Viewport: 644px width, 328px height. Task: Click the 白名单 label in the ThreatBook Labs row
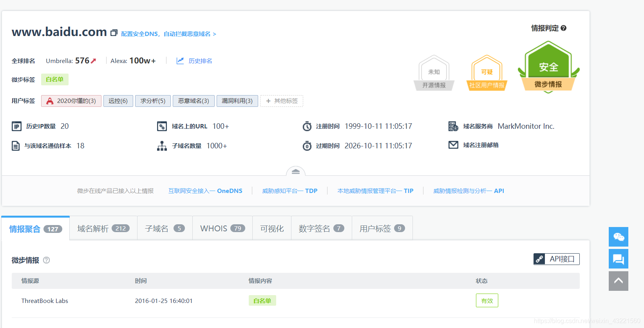point(262,301)
